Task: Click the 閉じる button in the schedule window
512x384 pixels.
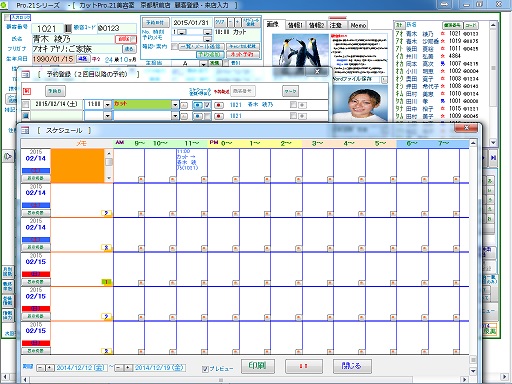Action: [x=352, y=366]
